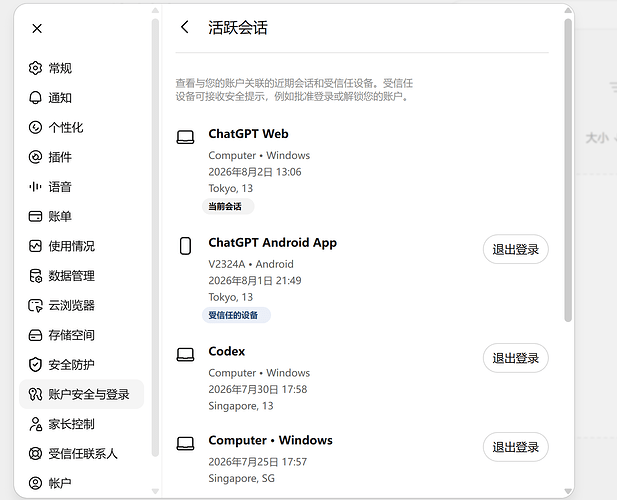Switch to the 个性化 section
Screen dimensions: 617x500
[x=81, y=127]
